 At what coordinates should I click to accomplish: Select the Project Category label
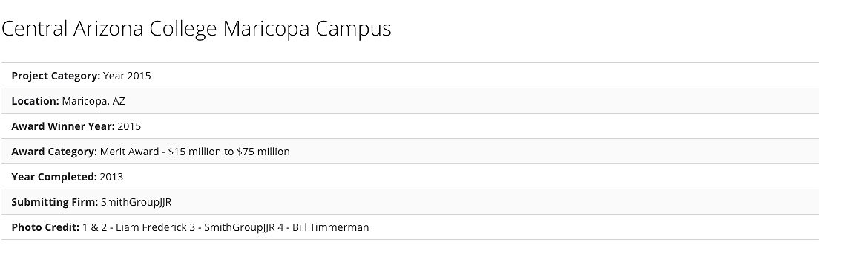click(x=56, y=76)
